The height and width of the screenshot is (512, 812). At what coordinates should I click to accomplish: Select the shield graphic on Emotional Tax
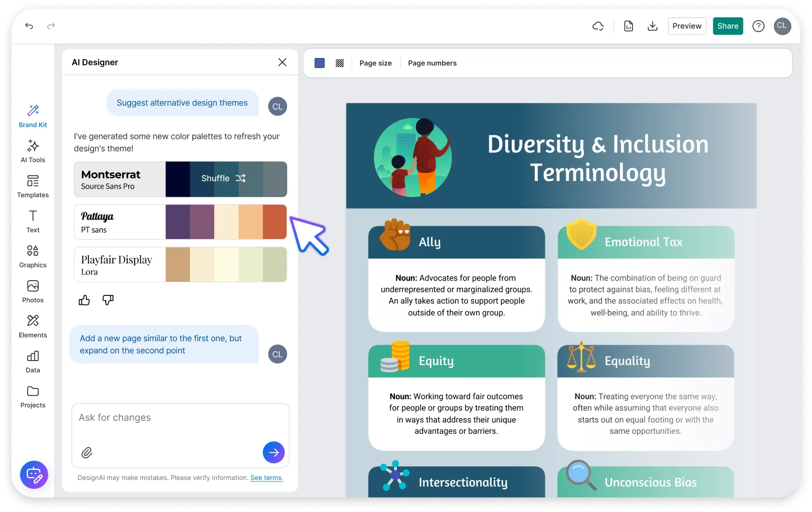point(582,234)
